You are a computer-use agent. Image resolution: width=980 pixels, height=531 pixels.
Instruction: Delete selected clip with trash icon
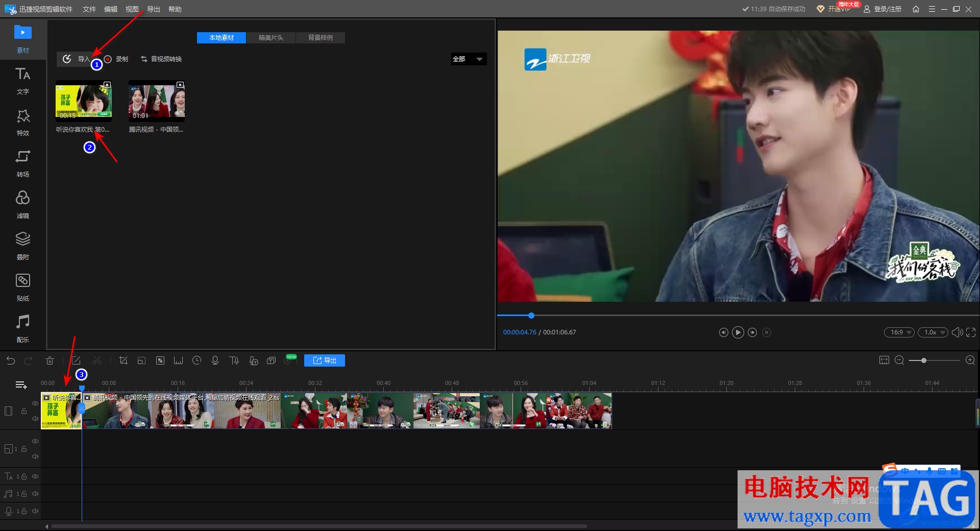coord(50,360)
